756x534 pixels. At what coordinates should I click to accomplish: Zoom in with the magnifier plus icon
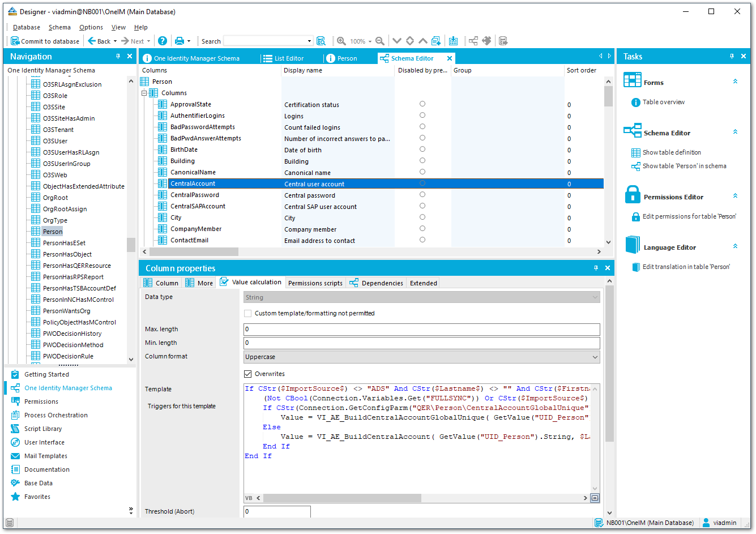tap(341, 41)
